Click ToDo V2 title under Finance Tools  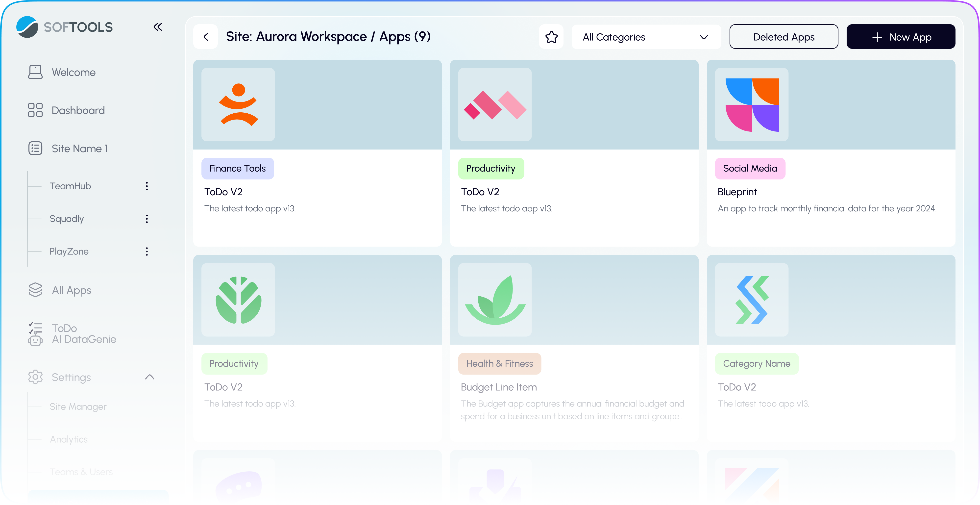pos(223,192)
